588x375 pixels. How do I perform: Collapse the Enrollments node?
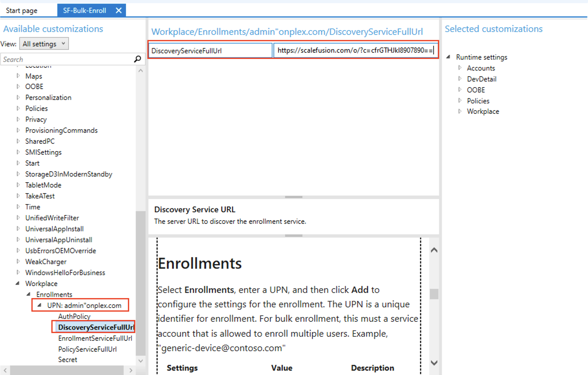pyautogui.click(x=29, y=294)
